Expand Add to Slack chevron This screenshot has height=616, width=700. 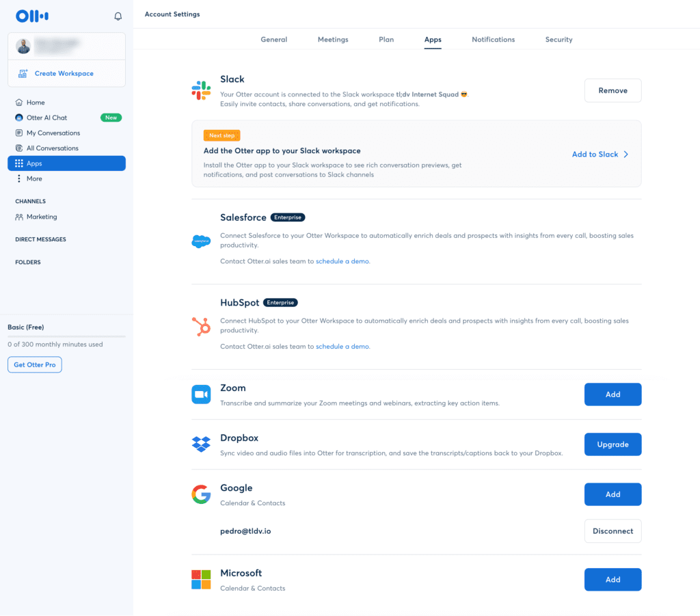tap(626, 155)
